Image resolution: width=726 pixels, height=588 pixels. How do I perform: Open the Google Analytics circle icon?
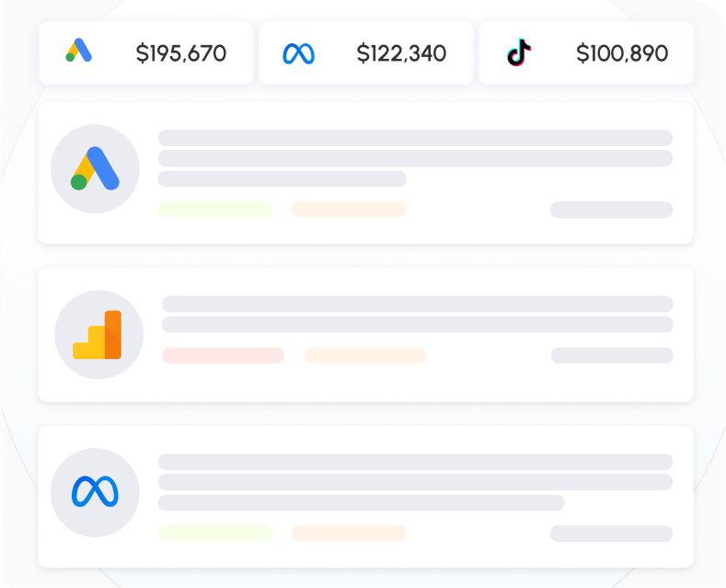99,335
